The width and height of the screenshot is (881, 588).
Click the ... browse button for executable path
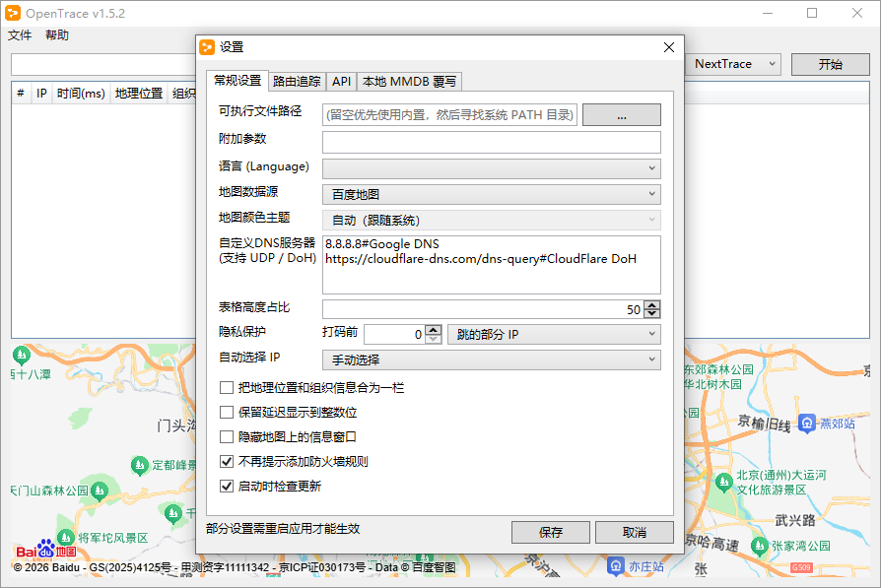pyautogui.click(x=622, y=115)
